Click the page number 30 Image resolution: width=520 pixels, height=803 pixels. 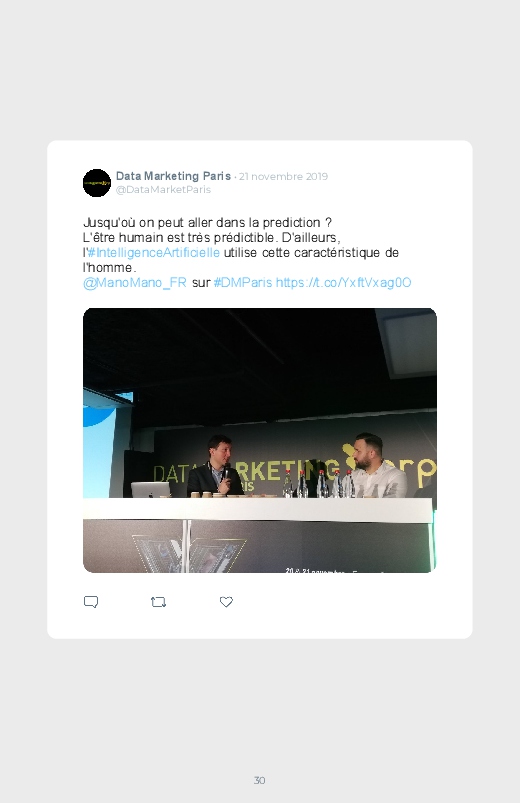(x=260, y=780)
